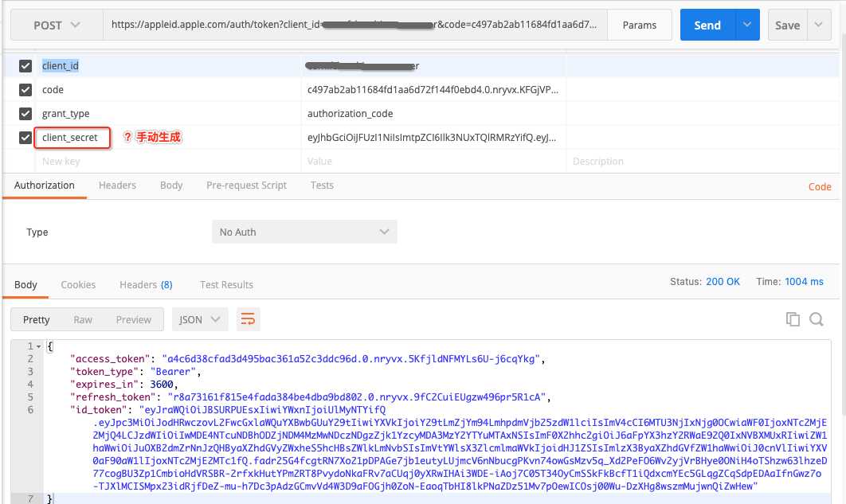Click the new parameter Description field
Image resolution: width=846 pixels, height=504 pixels.
click(x=701, y=161)
